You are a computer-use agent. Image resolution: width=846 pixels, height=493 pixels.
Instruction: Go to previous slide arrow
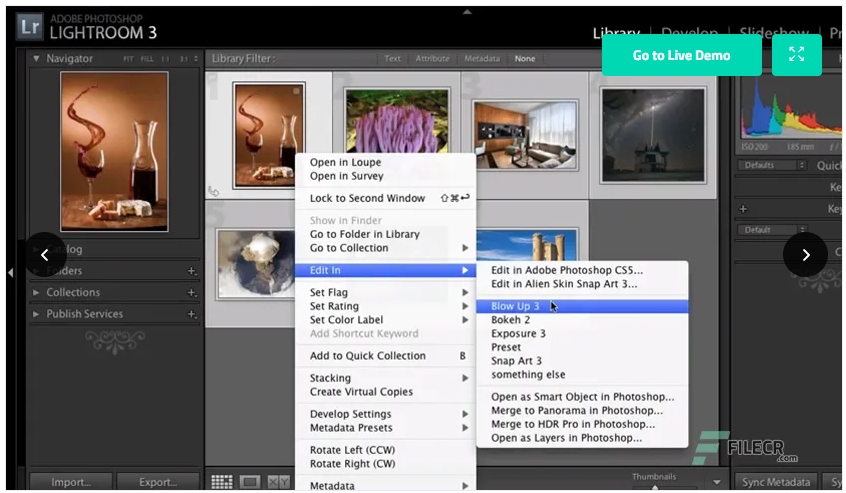(45, 255)
